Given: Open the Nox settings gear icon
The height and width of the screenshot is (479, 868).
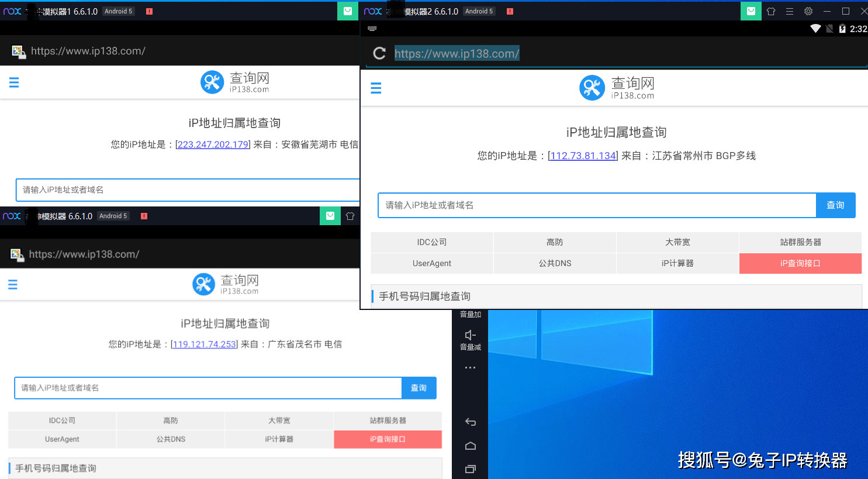Looking at the screenshot, I should tap(807, 11).
